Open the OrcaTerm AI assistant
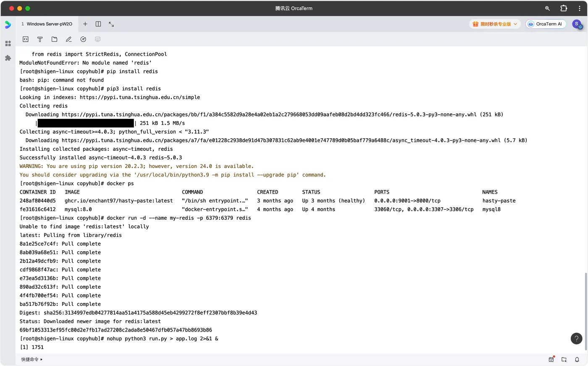The height and width of the screenshot is (366, 588). click(546, 24)
